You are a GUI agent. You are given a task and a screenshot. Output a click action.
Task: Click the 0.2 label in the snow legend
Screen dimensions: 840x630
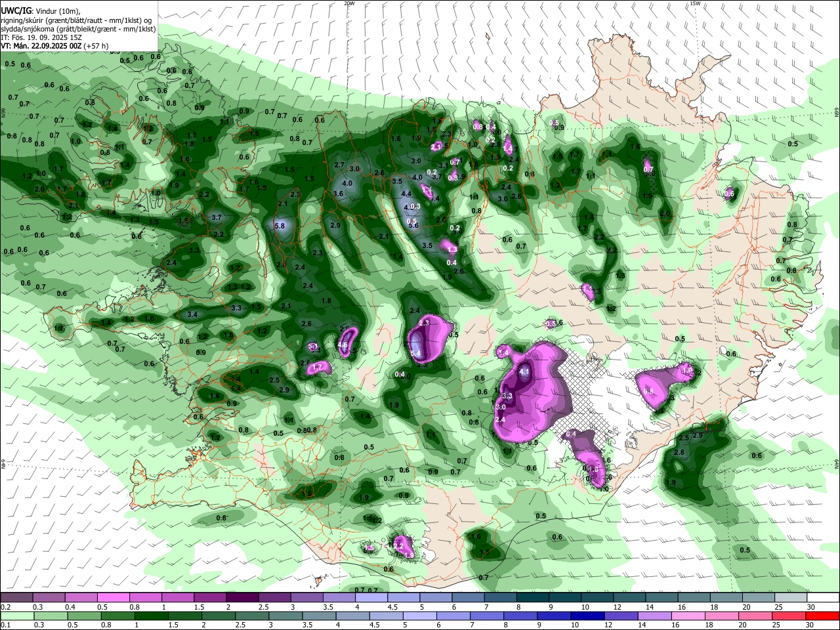5,607
